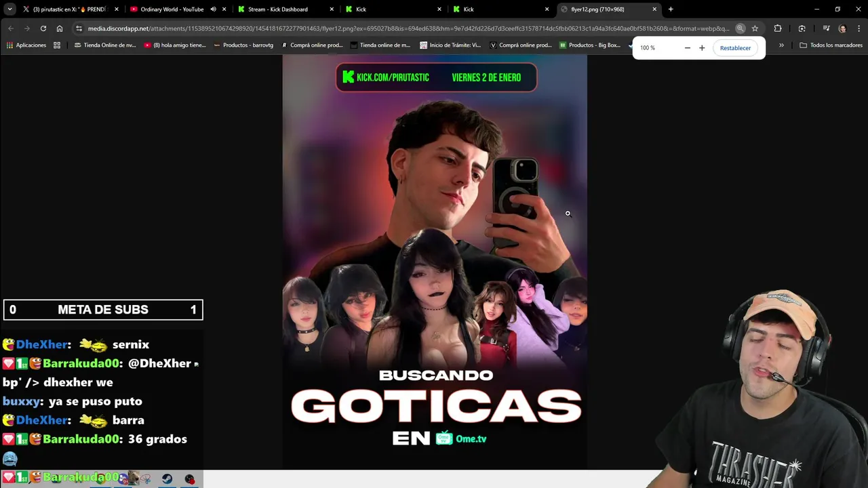Go back to the previous page
Screen dimensions: 868x488
pyautogui.click(x=11, y=28)
